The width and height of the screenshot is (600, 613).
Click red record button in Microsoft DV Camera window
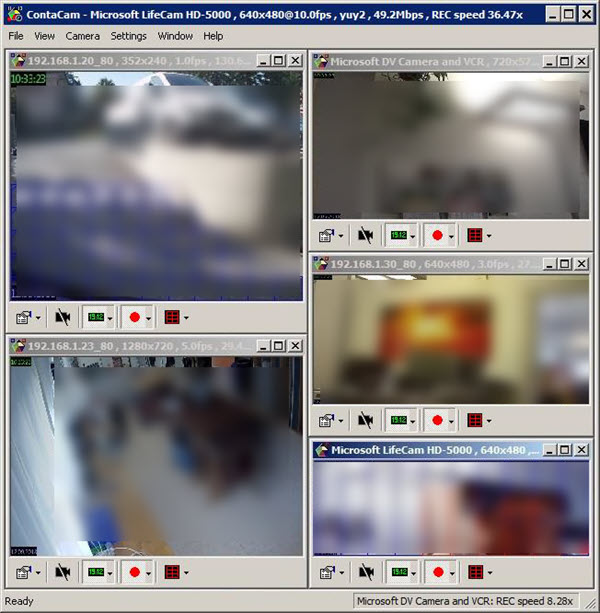coord(437,235)
